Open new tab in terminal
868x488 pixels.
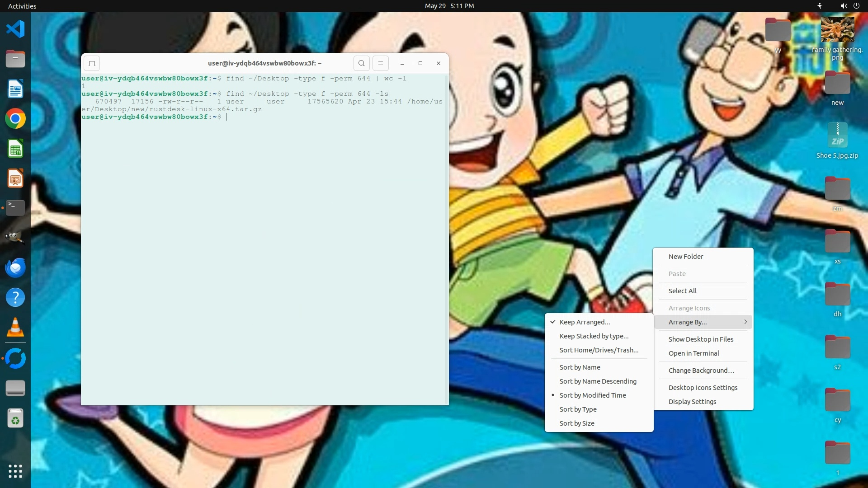point(92,63)
